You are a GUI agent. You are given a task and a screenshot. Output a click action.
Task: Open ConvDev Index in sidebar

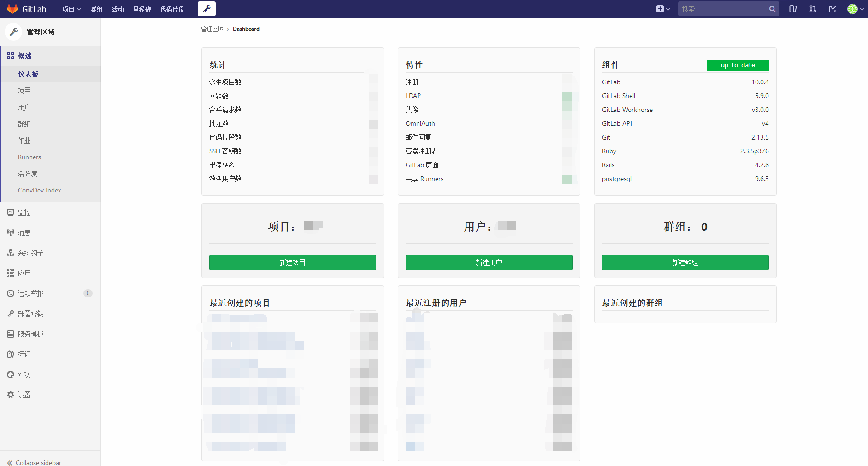40,190
